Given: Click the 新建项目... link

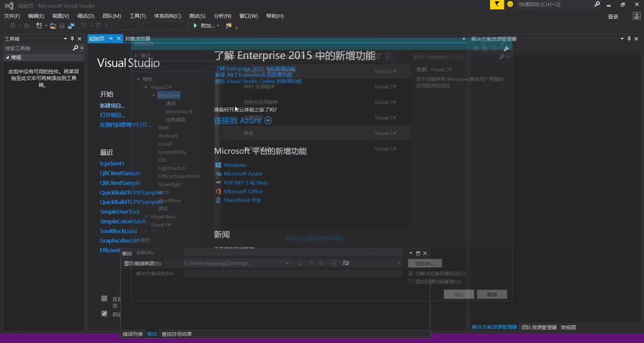Looking at the screenshot, I should pos(112,105).
